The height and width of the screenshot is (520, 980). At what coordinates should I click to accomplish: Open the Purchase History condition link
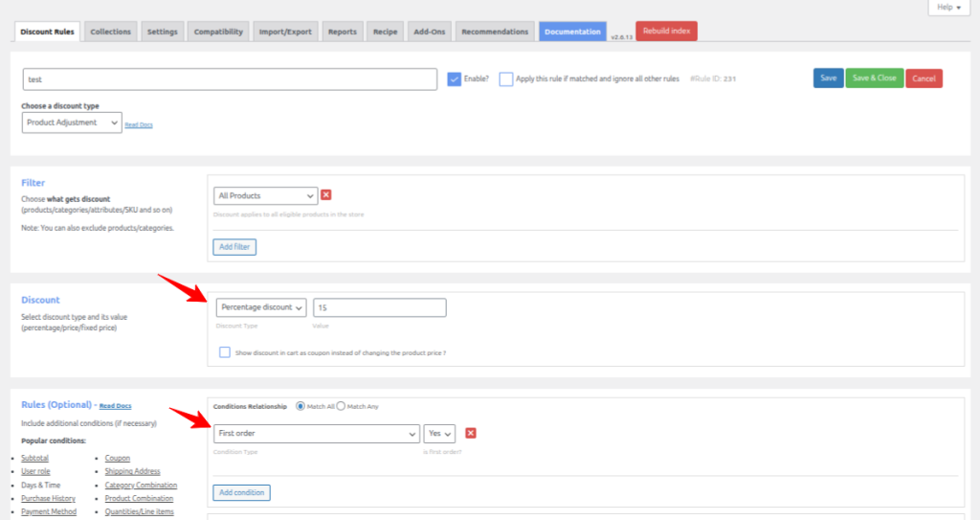coord(48,498)
